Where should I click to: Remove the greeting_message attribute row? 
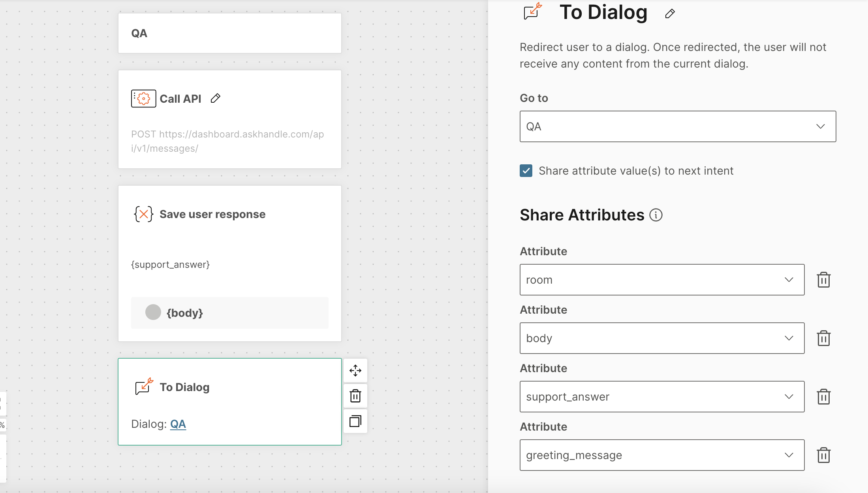pos(823,455)
